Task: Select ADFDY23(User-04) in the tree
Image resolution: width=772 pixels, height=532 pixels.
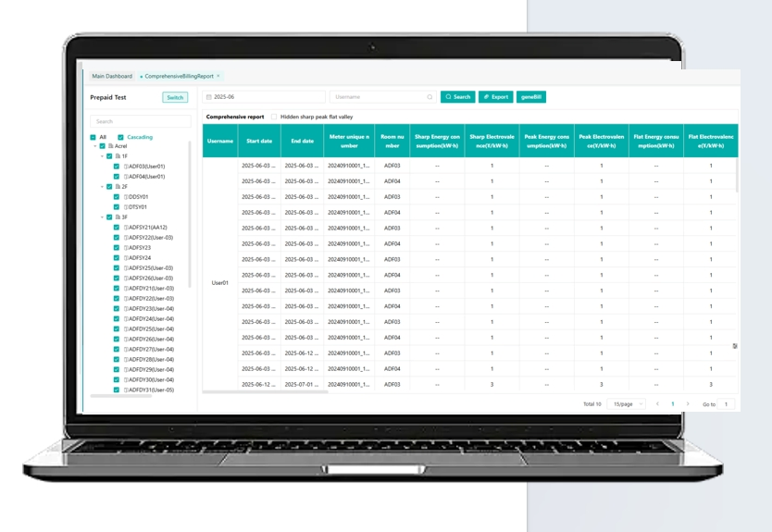Action: click(151, 309)
